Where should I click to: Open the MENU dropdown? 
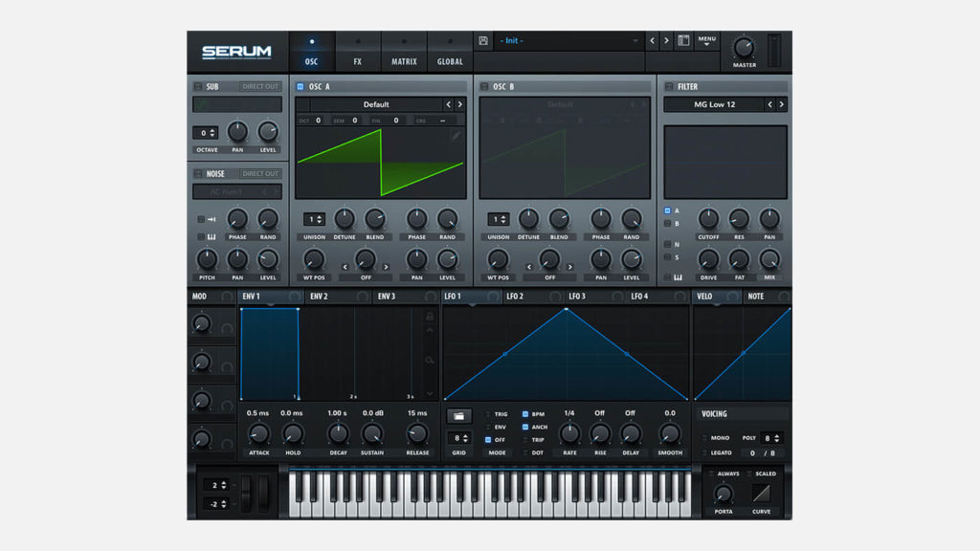click(x=707, y=40)
